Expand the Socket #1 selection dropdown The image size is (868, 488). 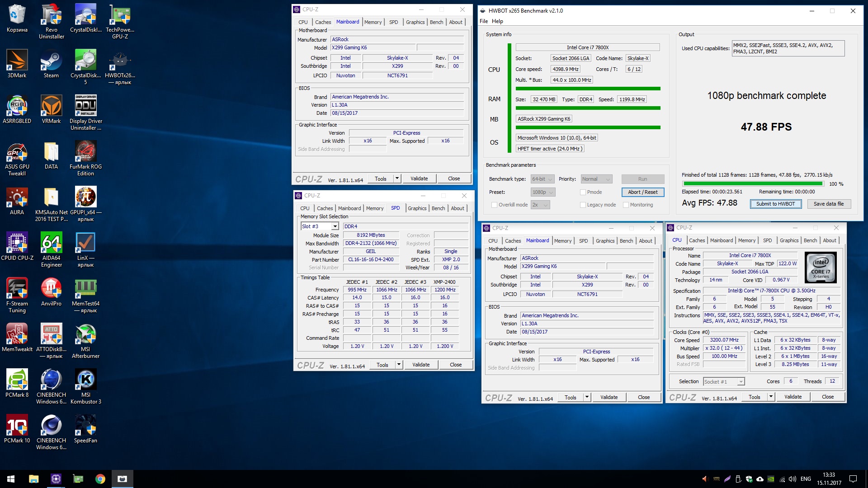click(x=724, y=382)
